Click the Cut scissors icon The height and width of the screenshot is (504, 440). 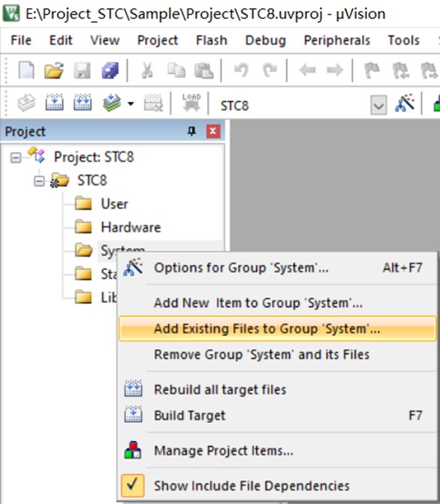(x=147, y=70)
